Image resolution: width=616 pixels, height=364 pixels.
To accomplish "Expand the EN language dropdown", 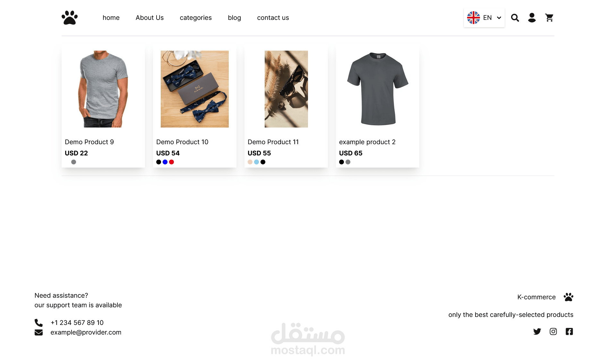I will pos(484,18).
